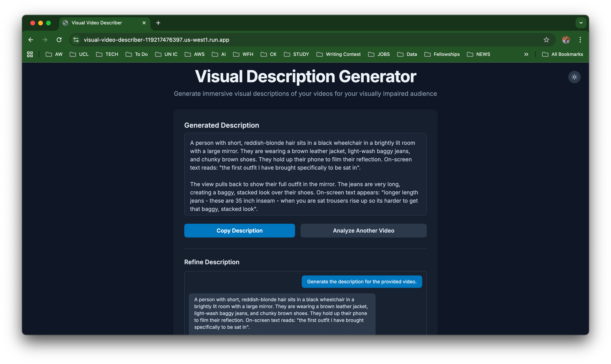Click Analyze Another Video button
The height and width of the screenshot is (364, 611).
(363, 231)
